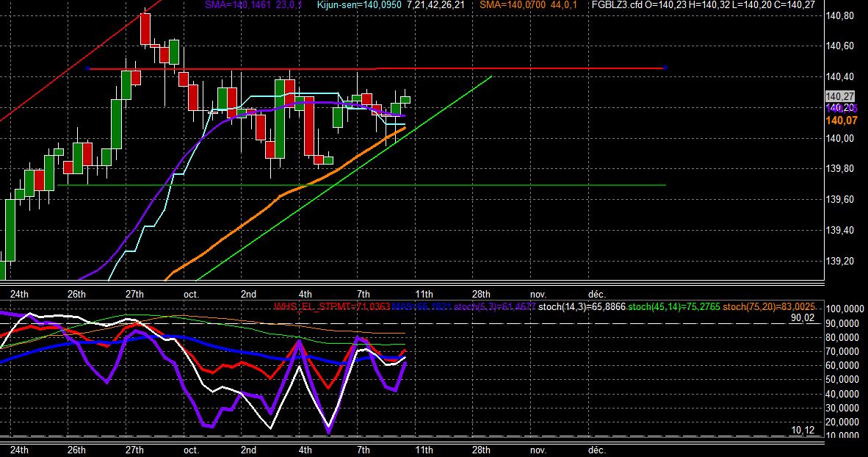Grab the right endpoint handle of red resistance line
The height and width of the screenshot is (457, 868).
(x=665, y=68)
